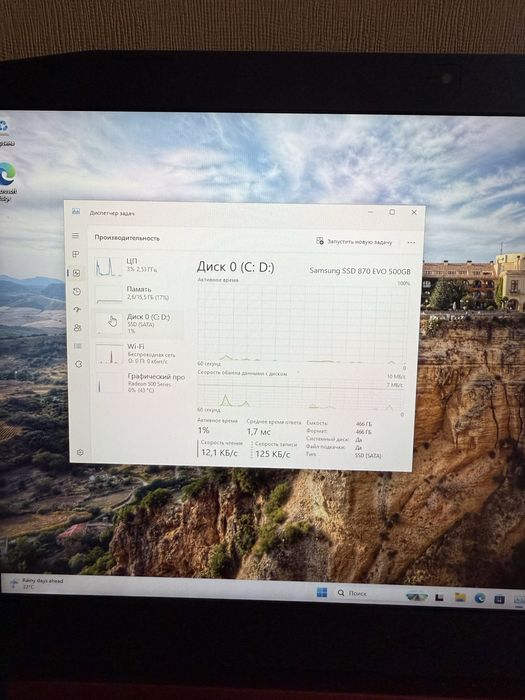Open Microsoft Edge from the taskbar
525x700 pixels.
point(480,598)
